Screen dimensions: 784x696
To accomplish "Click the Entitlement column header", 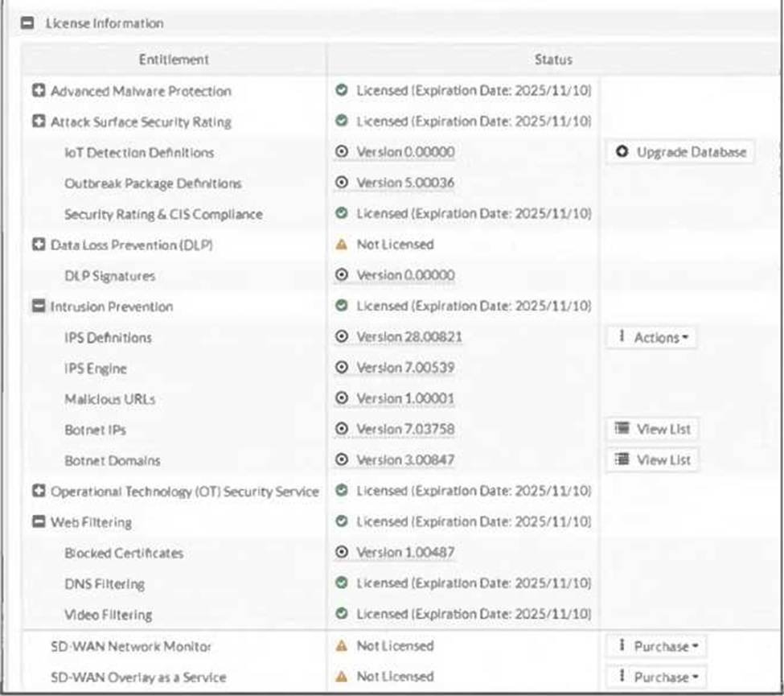I will (174, 60).
